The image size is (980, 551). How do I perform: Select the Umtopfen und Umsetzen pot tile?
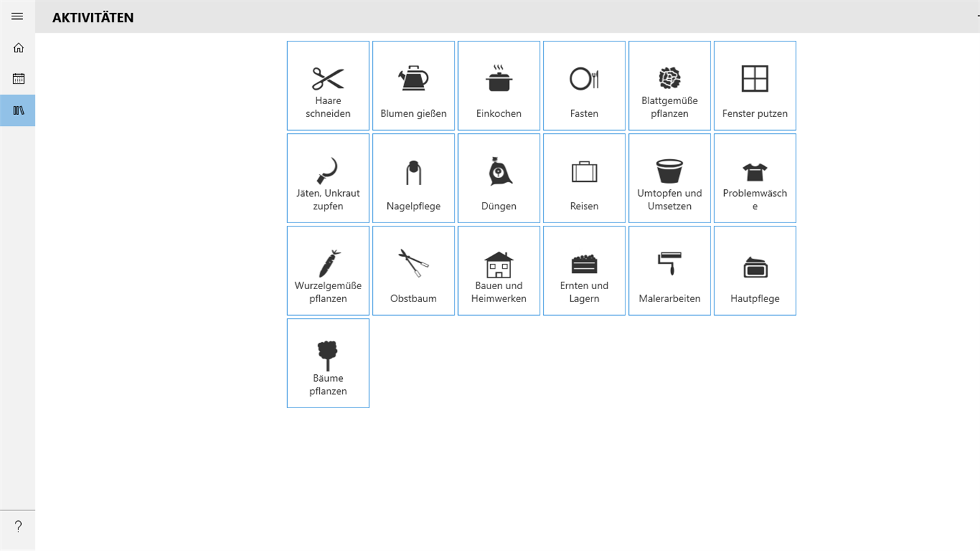pos(670,178)
